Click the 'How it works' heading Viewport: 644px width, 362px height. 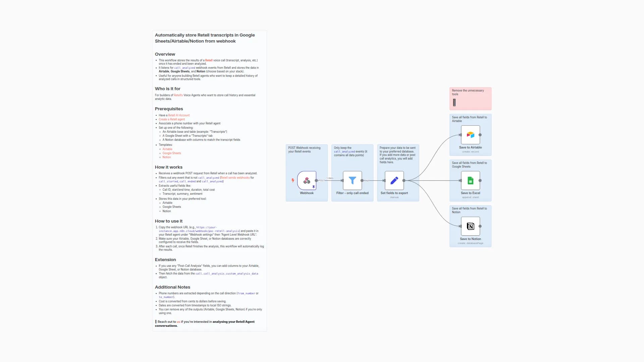[168, 167]
